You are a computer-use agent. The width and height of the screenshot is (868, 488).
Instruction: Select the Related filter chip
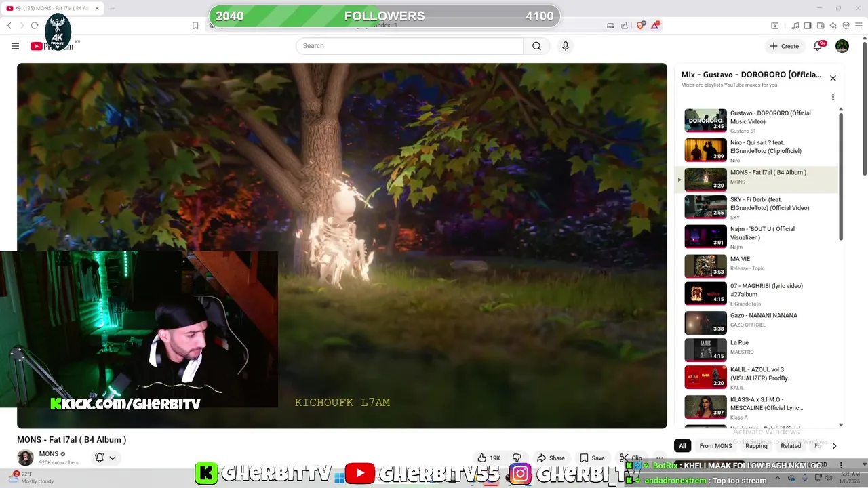coord(791,446)
